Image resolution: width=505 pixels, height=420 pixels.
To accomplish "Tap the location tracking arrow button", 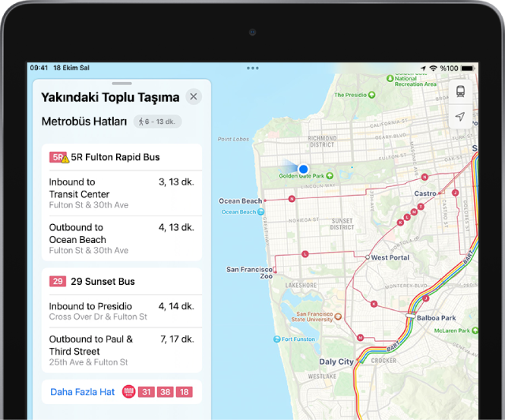I will [x=460, y=117].
